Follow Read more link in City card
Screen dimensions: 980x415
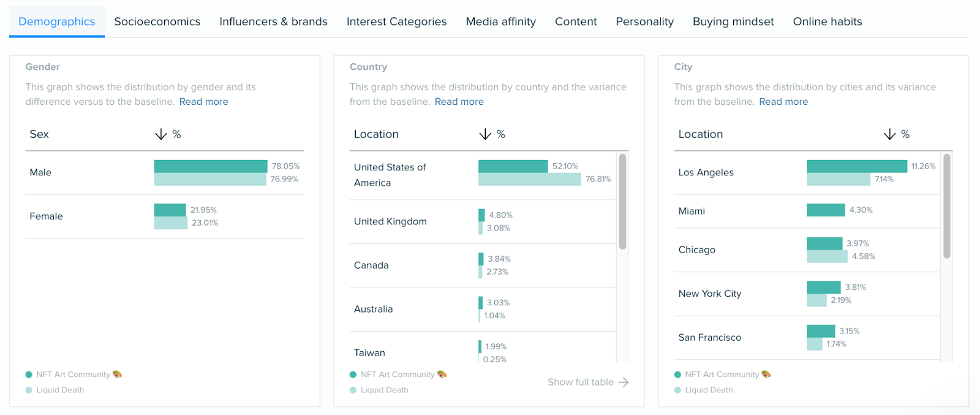[x=783, y=102]
